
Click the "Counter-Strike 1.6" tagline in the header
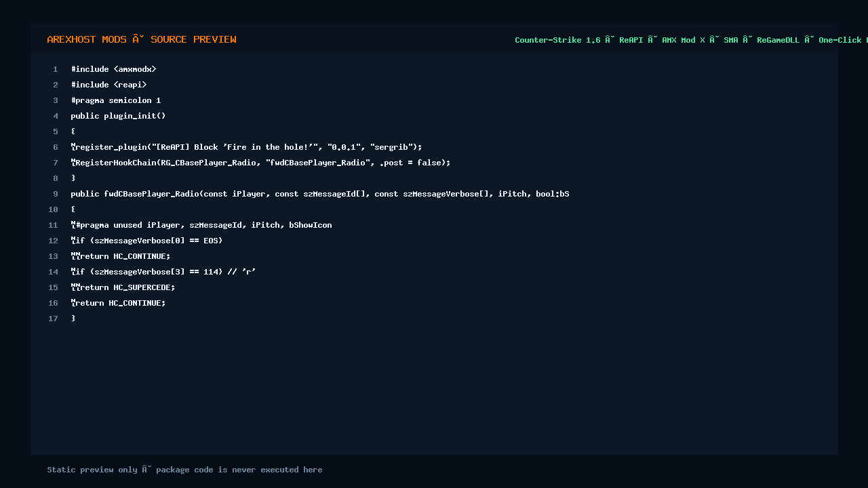tap(691, 40)
